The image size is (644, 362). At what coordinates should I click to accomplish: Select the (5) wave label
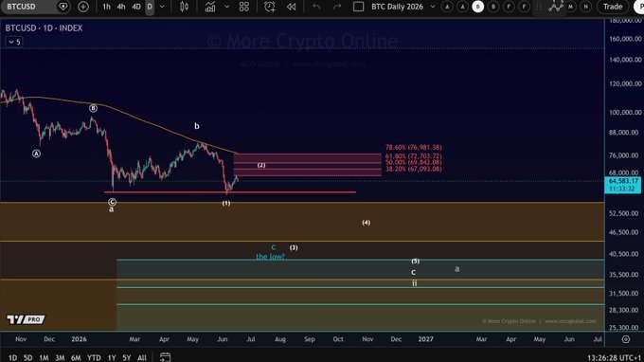click(415, 262)
